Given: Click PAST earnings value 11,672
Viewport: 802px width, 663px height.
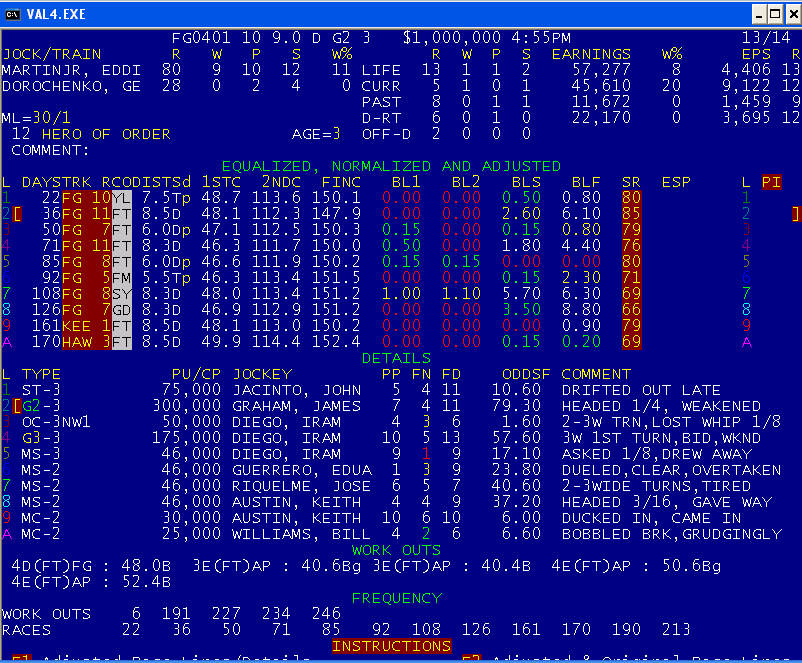Looking at the screenshot, I should 602,102.
